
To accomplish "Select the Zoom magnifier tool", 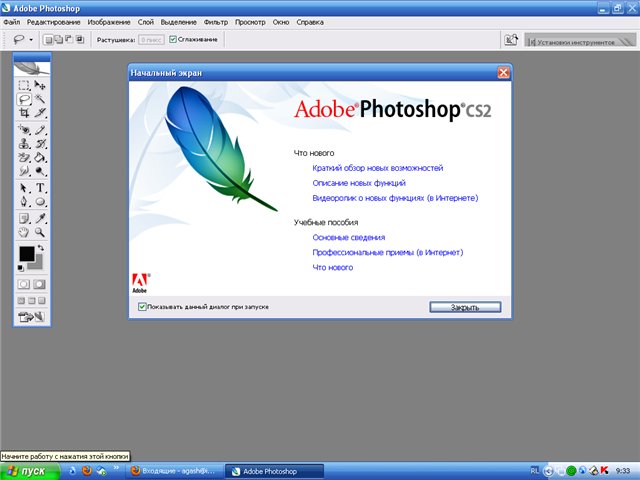I will pyautogui.click(x=41, y=232).
